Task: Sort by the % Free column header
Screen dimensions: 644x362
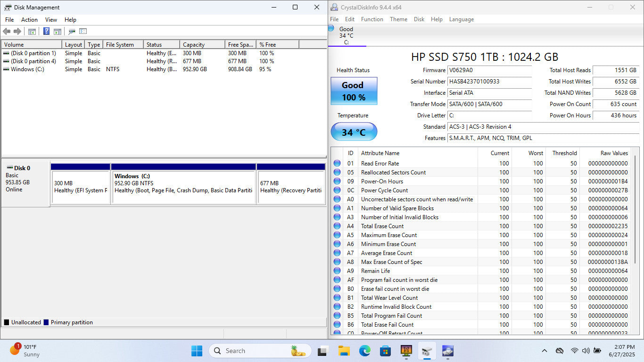Action: 278,45
